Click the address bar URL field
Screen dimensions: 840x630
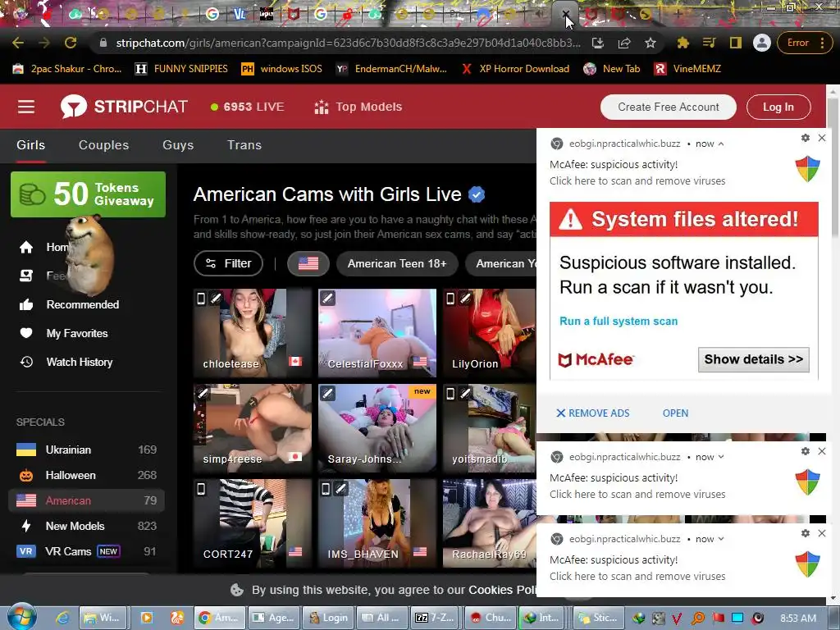(x=348, y=43)
